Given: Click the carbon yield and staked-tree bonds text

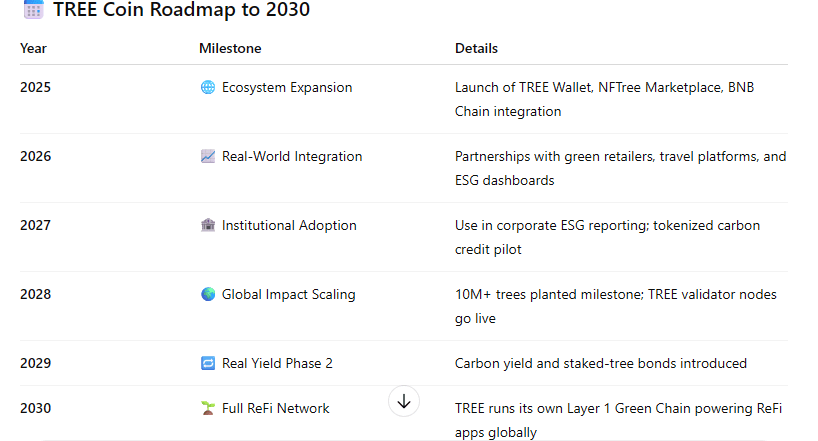Looking at the screenshot, I should (x=600, y=364).
